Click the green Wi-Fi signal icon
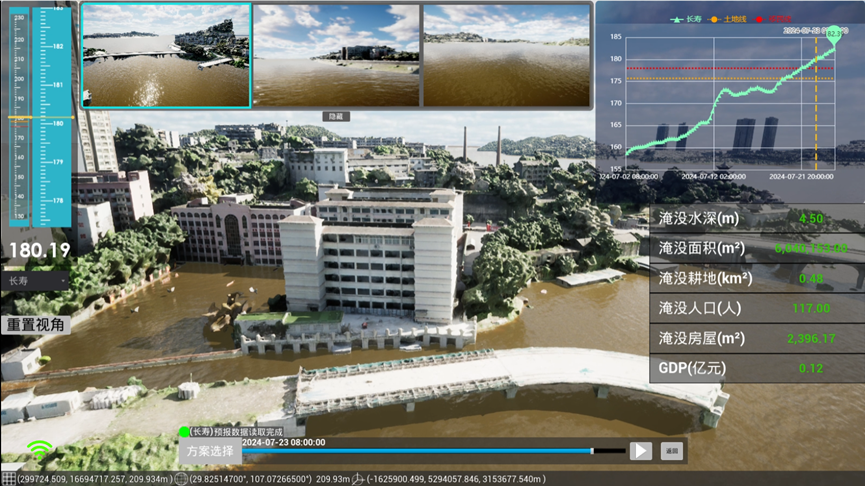Image resolution: width=865 pixels, height=486 pixels. click(x=40, y=451)
